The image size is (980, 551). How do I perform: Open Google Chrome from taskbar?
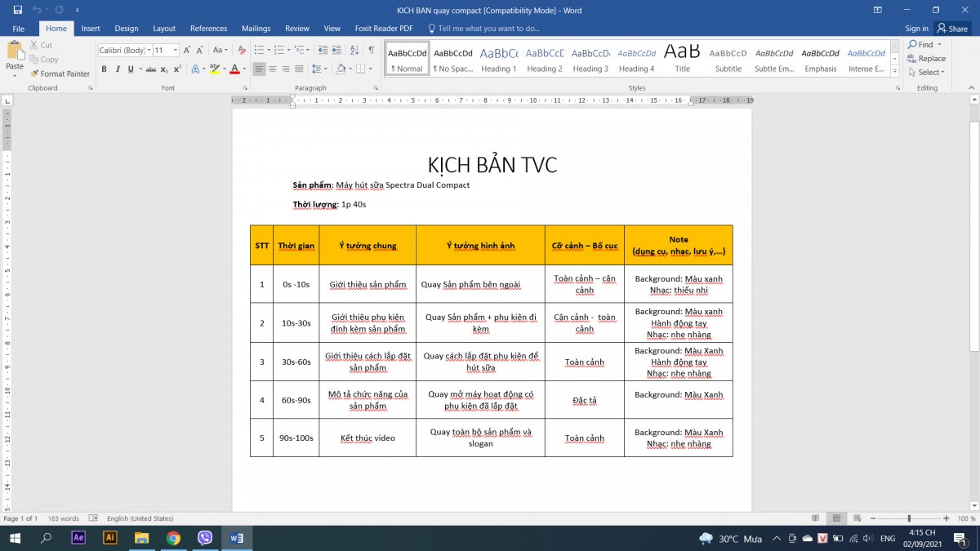pos(173,538)
